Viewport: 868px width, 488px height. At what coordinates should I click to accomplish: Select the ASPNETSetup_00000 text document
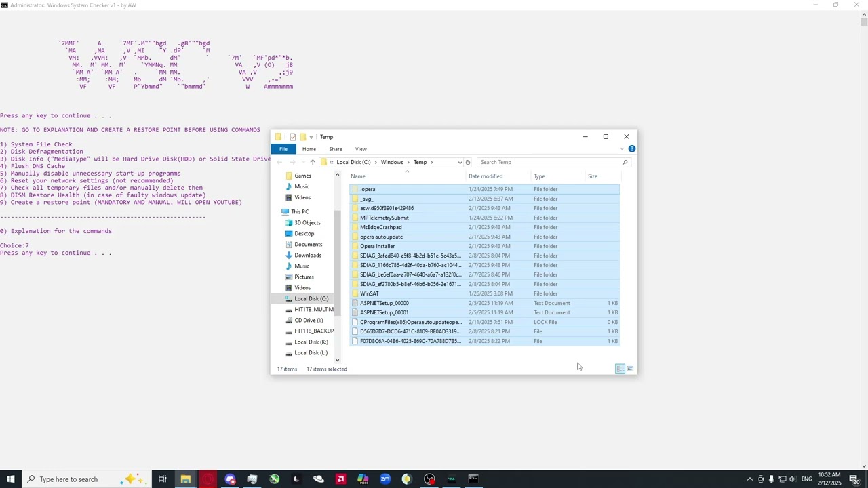[384, 303]
